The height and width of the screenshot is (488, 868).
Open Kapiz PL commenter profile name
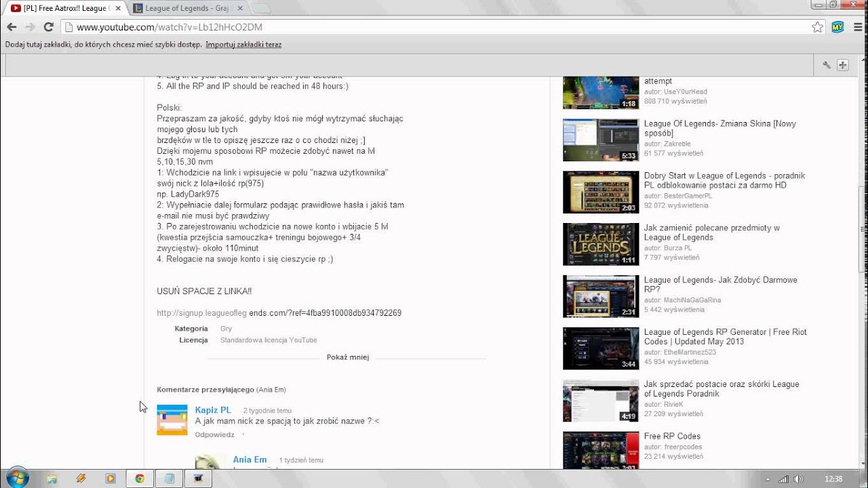pyautogui.click(x=213, y=410)
